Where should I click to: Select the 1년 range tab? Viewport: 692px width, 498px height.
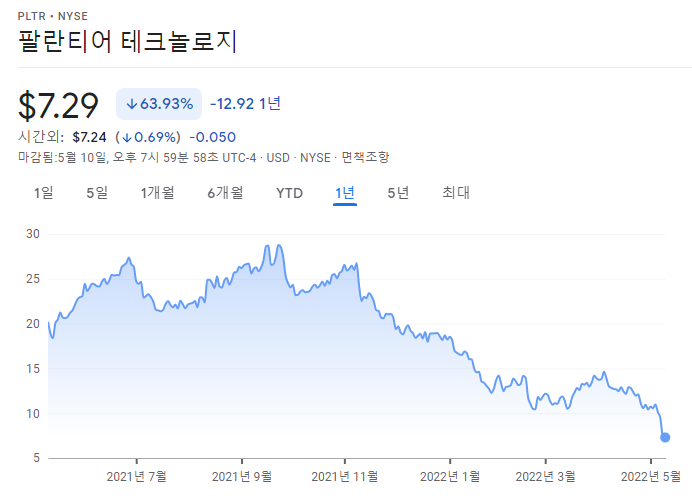click(345, 193)
